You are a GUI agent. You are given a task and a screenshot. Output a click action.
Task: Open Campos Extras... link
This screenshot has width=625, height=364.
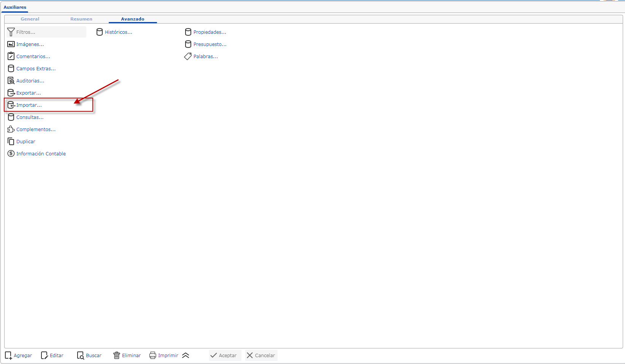tap(36, 69)
